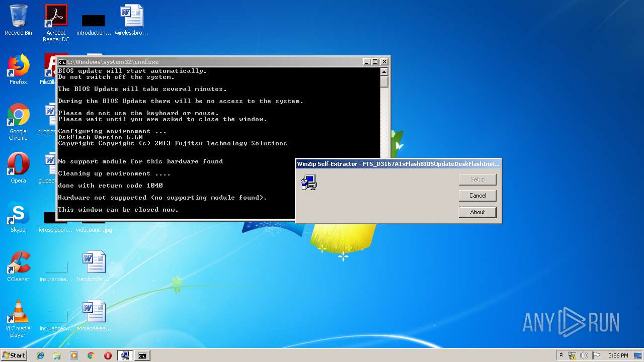
Task: Open network status tray icon
Action: [x=572, y=355]
